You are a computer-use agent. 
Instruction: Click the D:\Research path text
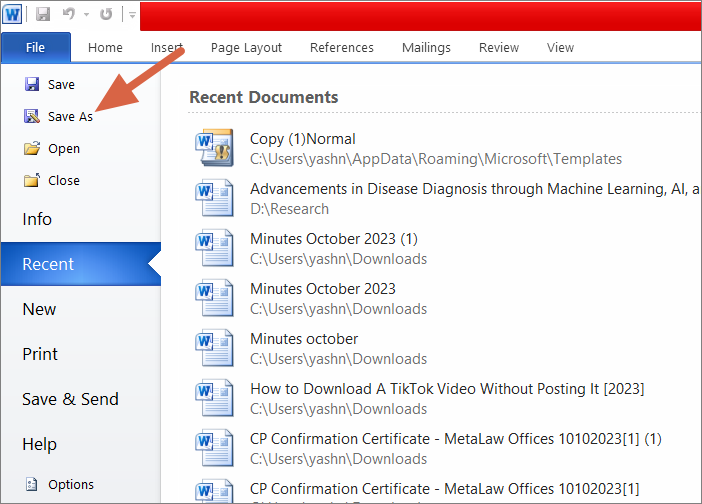tap(289, 209)
